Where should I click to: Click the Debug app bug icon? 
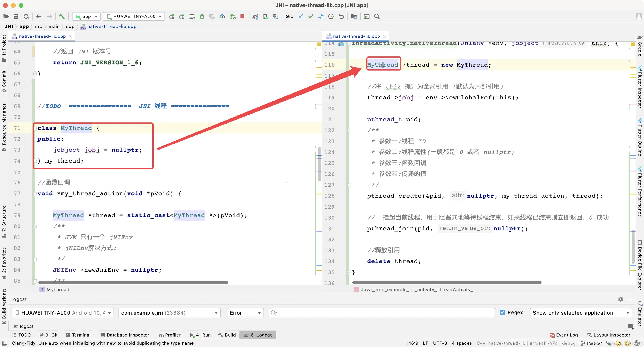(202, 16)
